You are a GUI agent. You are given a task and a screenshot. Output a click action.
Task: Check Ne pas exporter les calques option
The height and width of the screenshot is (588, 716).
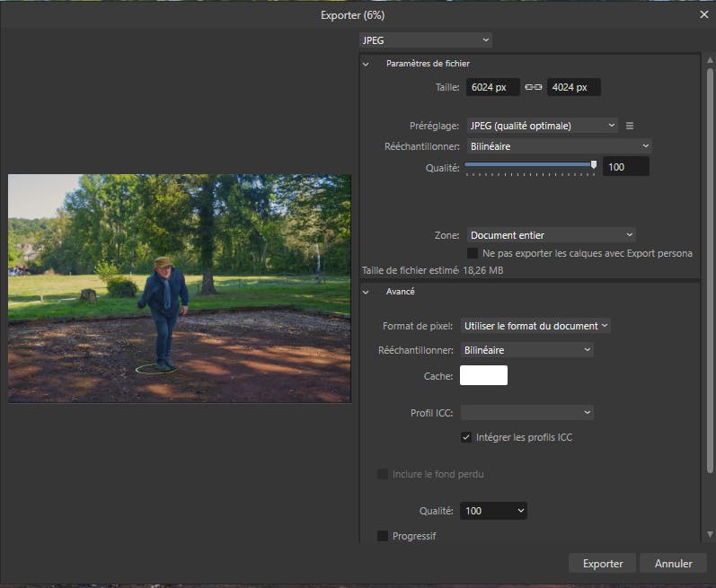473,253
